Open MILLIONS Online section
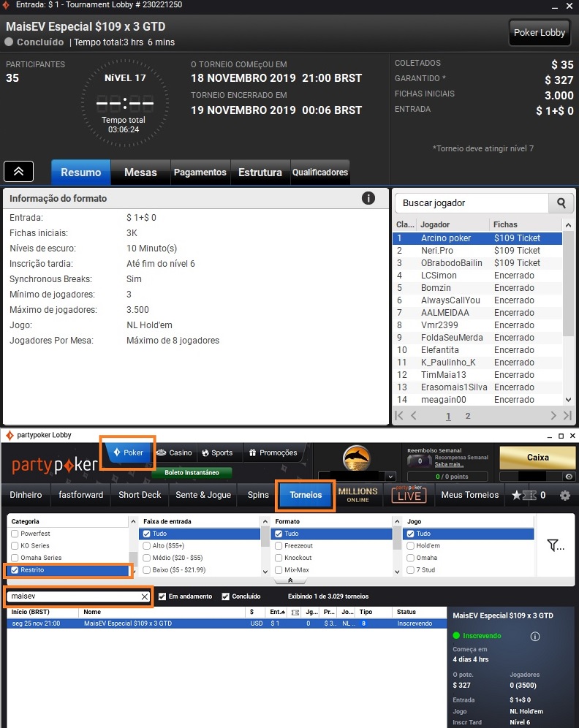 (x=357, y=494)
